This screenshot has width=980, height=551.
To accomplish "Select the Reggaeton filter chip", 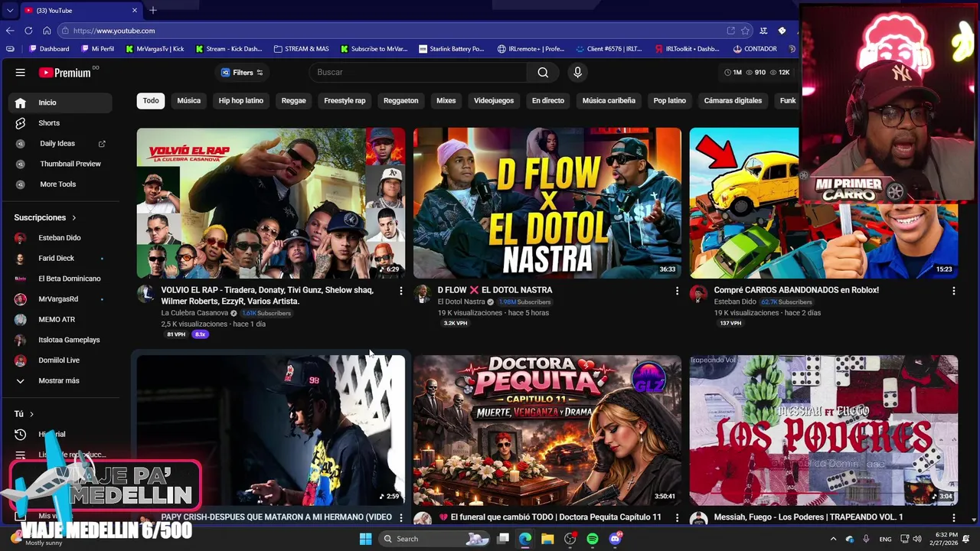I will (x=401, y=101).
